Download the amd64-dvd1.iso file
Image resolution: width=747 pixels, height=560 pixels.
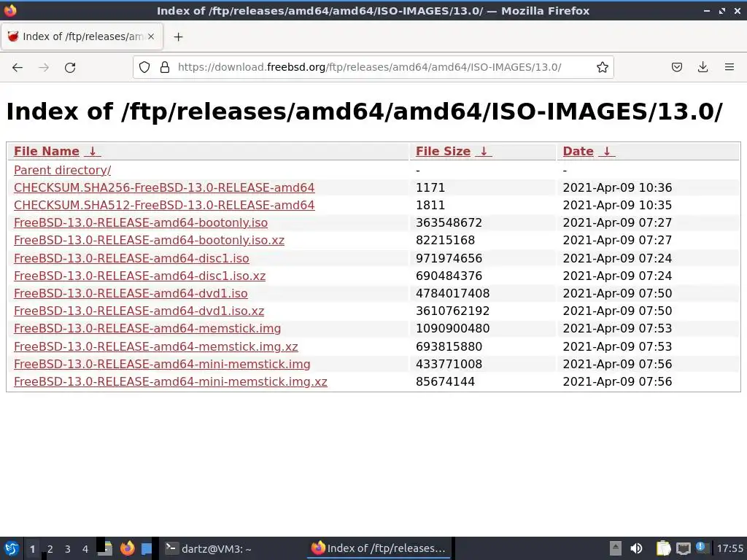coord(131,293)
